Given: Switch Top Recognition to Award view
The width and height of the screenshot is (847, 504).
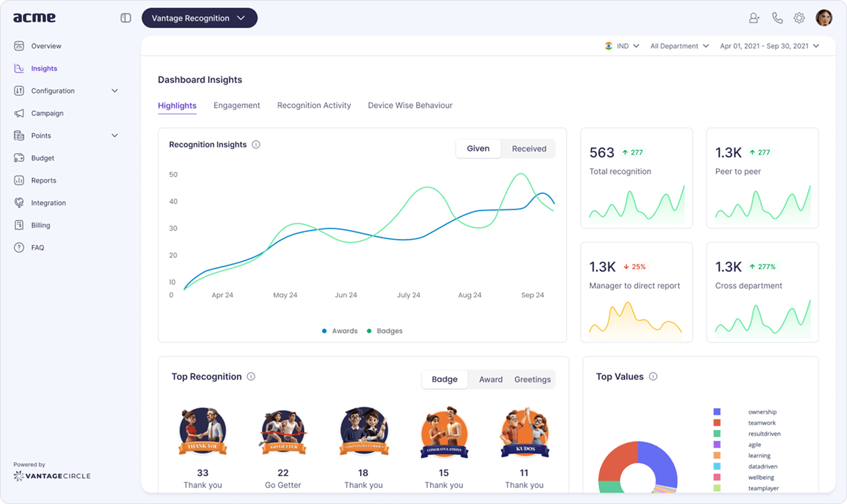Looking at the screenshot, I should (491, 379).
